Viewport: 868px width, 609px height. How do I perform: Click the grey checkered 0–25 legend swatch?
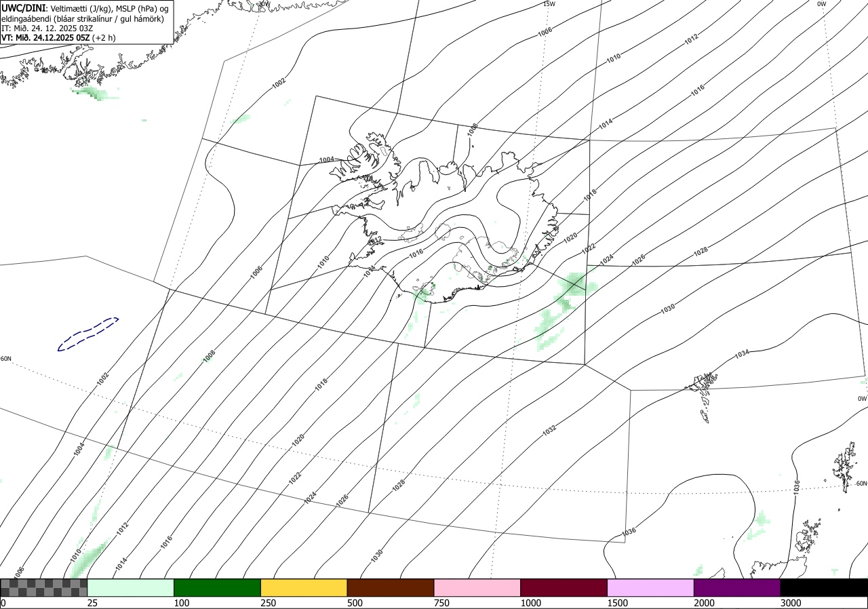[x=43, y=587]
